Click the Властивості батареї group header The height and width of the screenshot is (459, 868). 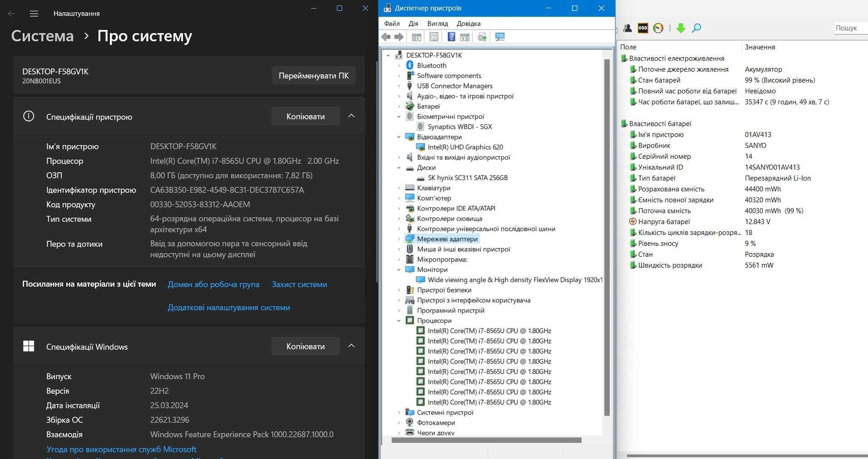coord(660,124)
